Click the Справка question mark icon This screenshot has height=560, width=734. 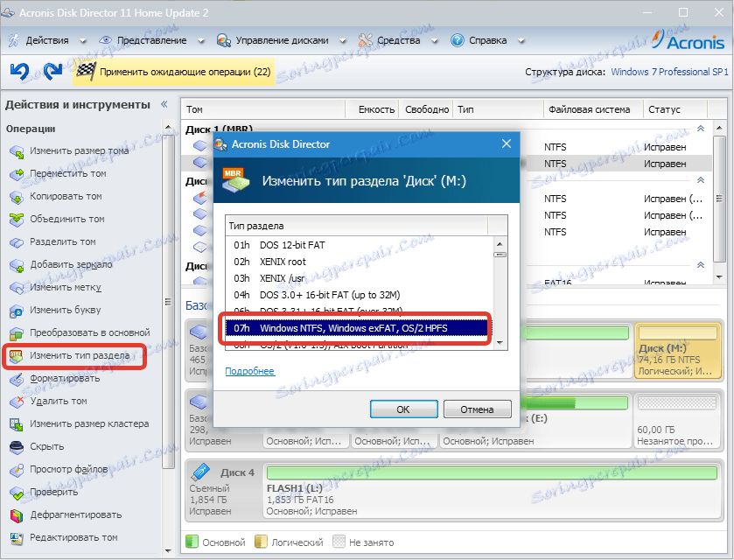[457, 41]
